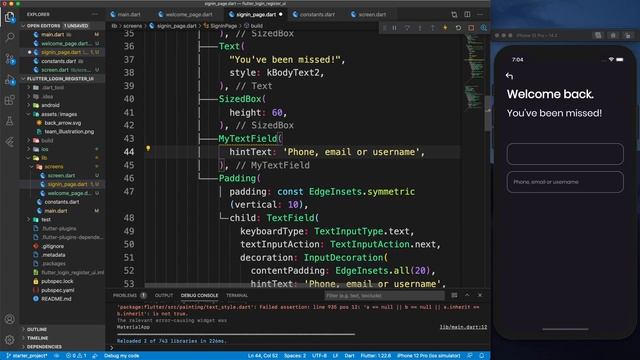Open the Testing flask icon view
Screen dimensions: 640x360
tap(9, 121)
